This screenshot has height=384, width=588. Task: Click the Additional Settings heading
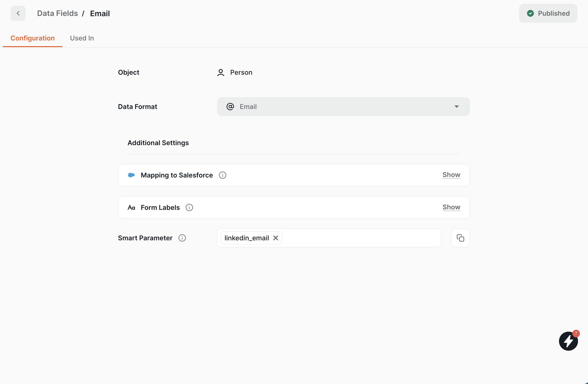158,143
